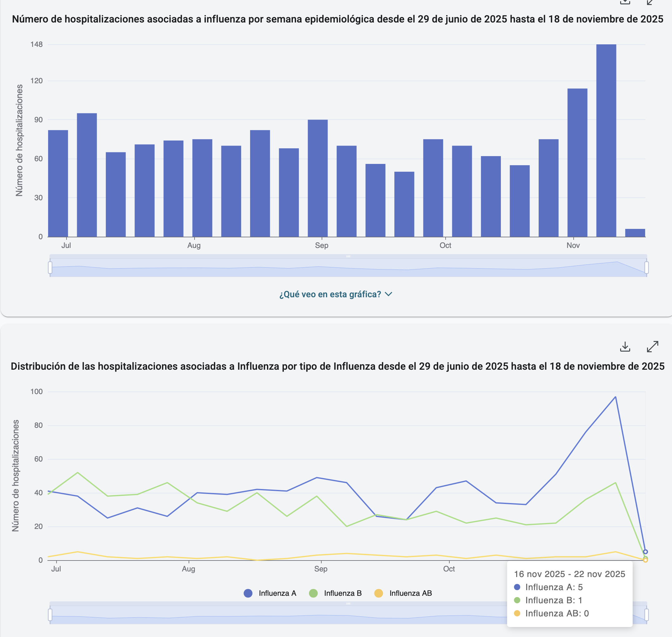The height and width of the screenshot is (637, 672).
Task: Click the partially visible expand icon above the bar chart
Action: 650,2
